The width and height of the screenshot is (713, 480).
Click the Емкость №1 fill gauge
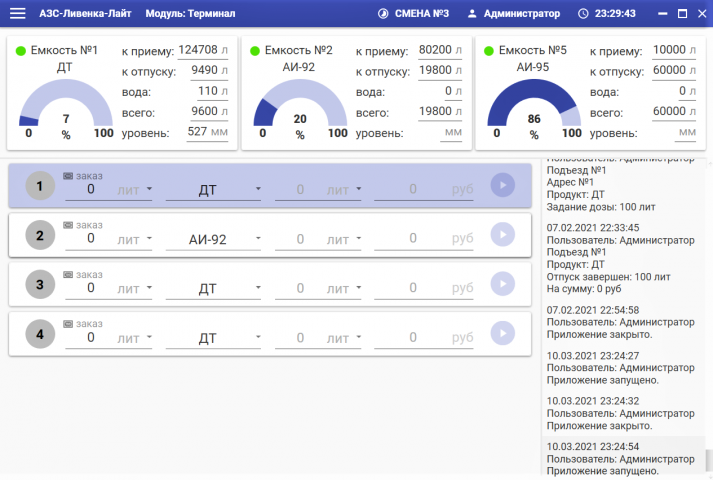coord(66,103)
